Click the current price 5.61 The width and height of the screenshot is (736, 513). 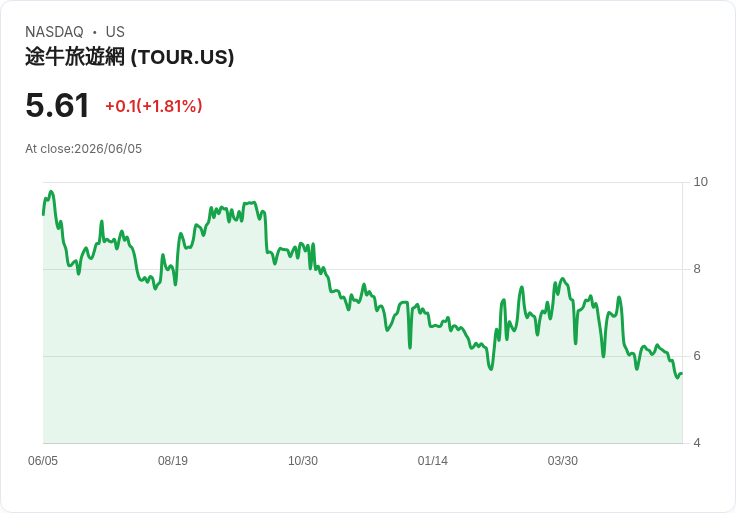[57, 105]
